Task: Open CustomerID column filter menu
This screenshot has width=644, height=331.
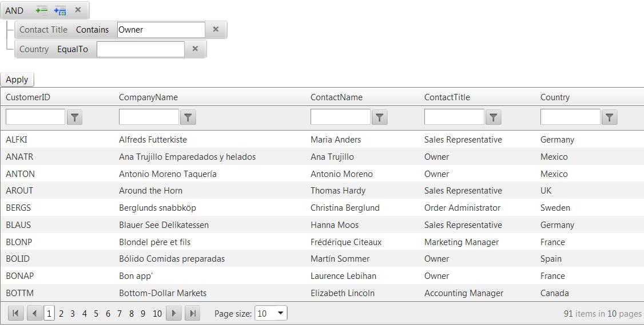Action: [x=75, y=117]
